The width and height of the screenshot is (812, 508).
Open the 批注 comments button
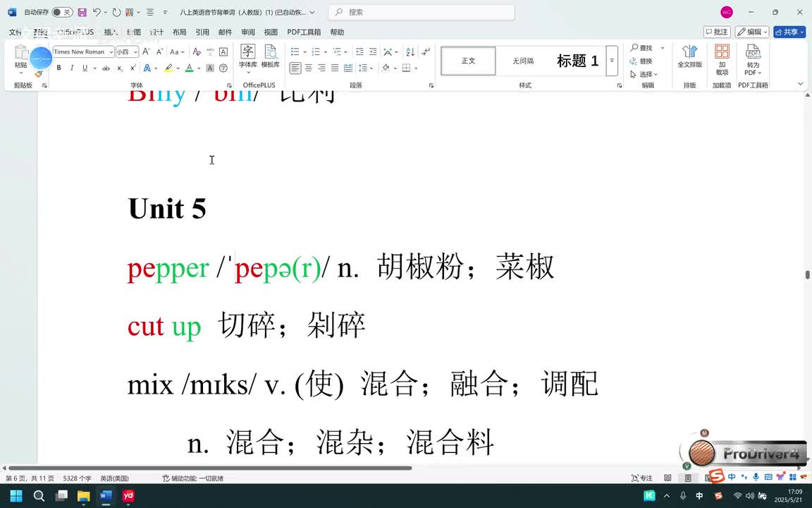[x=717, y=32]
